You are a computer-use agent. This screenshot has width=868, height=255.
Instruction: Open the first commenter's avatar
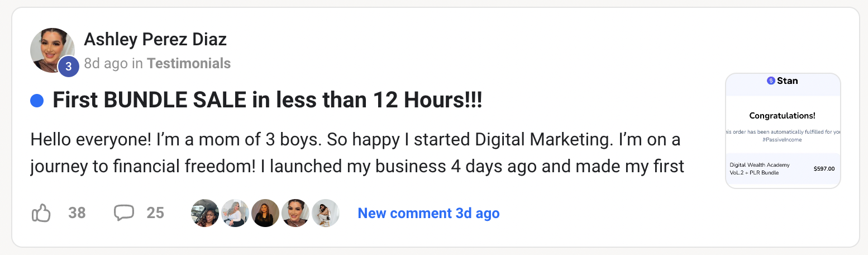[x=205, y=213]
